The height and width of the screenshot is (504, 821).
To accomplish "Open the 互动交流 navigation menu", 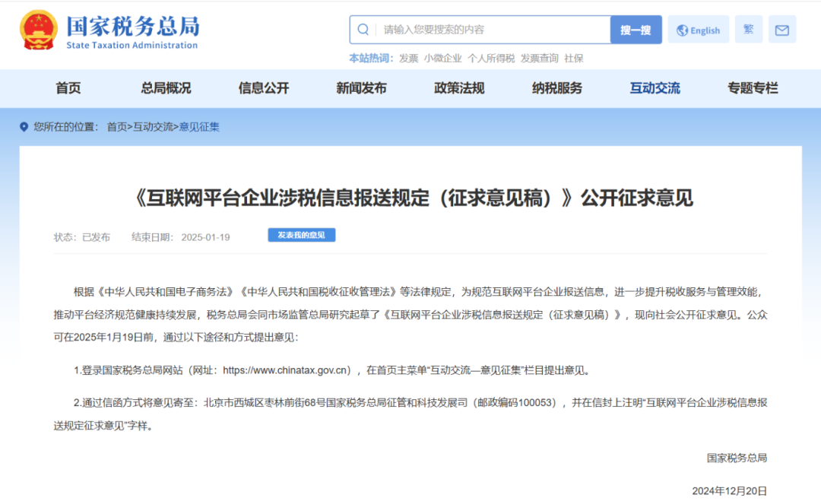I will [x=654, y=88].
